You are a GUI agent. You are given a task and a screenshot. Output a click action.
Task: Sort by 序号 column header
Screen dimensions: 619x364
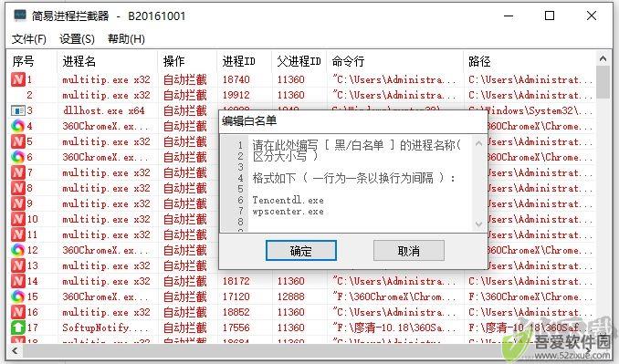tap(32, 61)
